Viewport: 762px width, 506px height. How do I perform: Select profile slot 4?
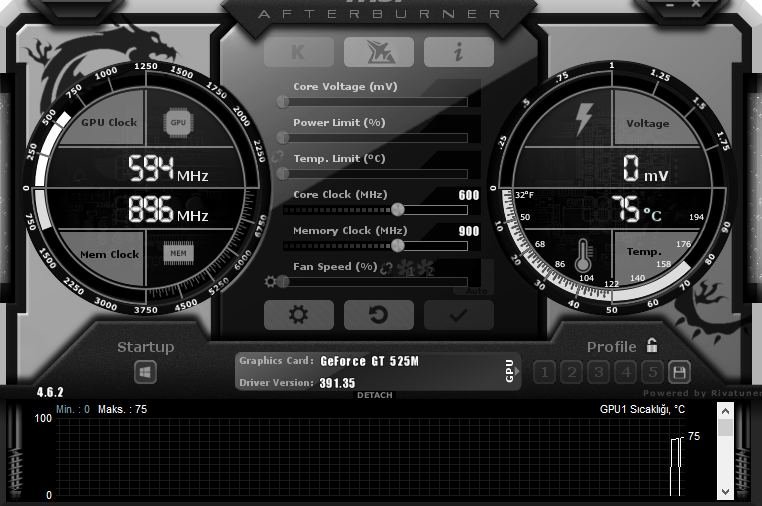pyautogui.click(x=626, y=373)
